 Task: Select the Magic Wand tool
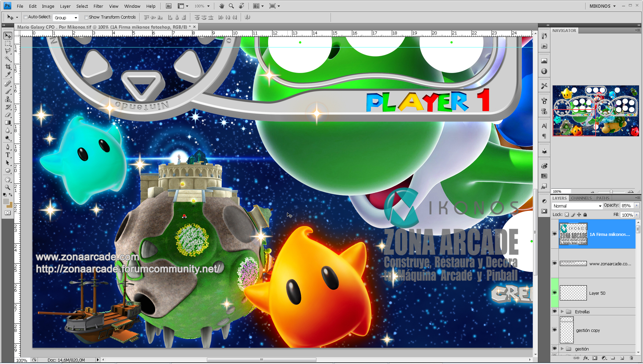click(x=8, y=59)
